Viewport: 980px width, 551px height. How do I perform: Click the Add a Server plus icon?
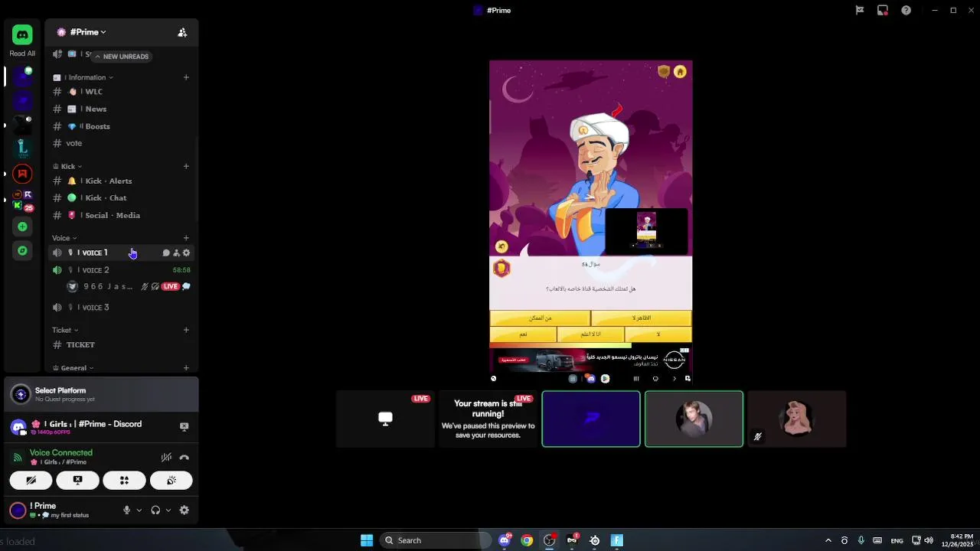point(22,227)
